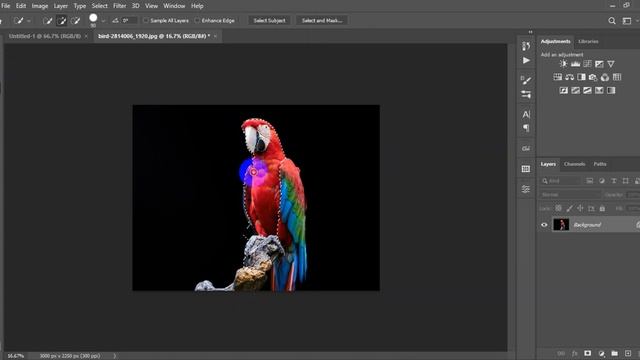This screenshot has height=360, width=640.
Task: Add a Posterize adjustment
Action: click(576, 91)
